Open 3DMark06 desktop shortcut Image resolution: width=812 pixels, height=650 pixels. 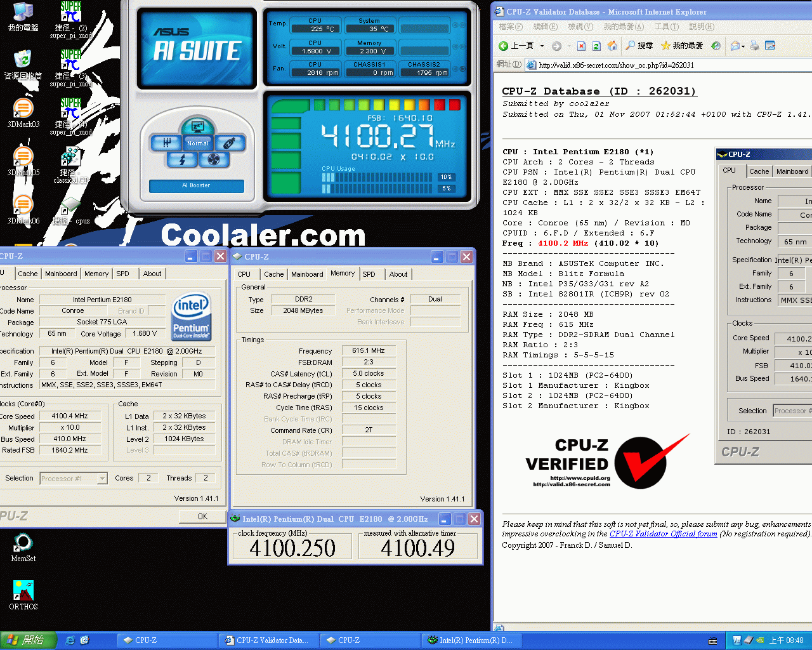click(x=23, y=210)
